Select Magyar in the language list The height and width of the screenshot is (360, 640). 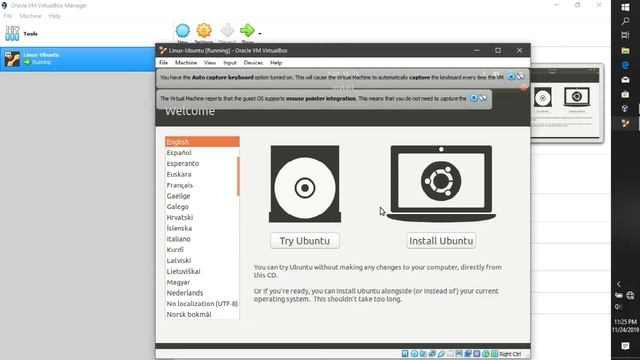201,282
